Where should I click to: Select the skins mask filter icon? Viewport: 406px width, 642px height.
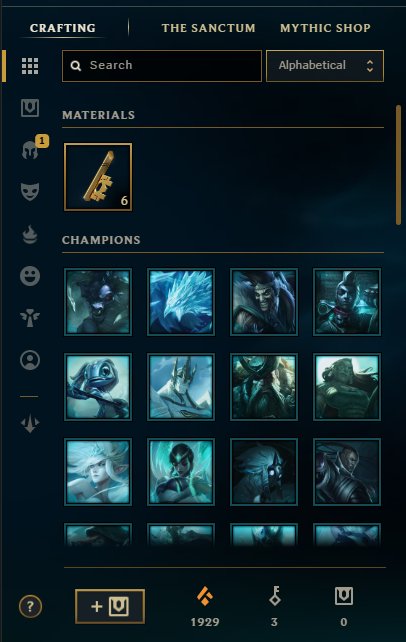[30, 191]
